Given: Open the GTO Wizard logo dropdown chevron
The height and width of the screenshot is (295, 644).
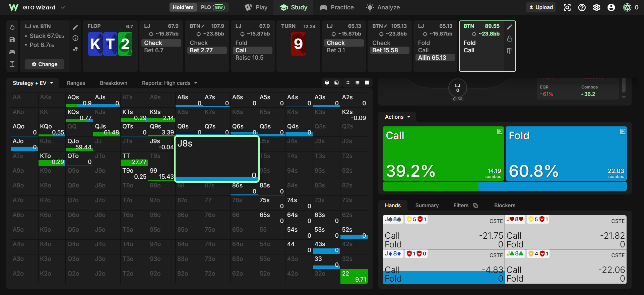Looking at the screenshot, I should (63, 7).
